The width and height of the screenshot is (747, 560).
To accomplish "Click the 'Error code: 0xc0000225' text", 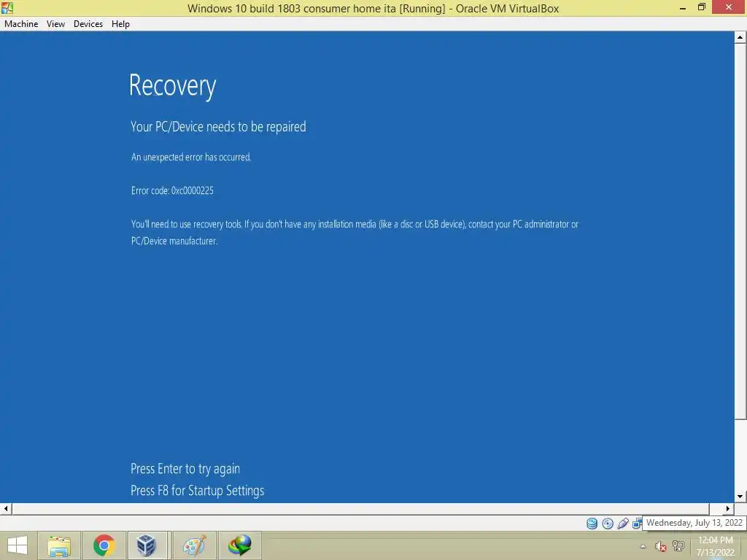I will pos(172,190).
